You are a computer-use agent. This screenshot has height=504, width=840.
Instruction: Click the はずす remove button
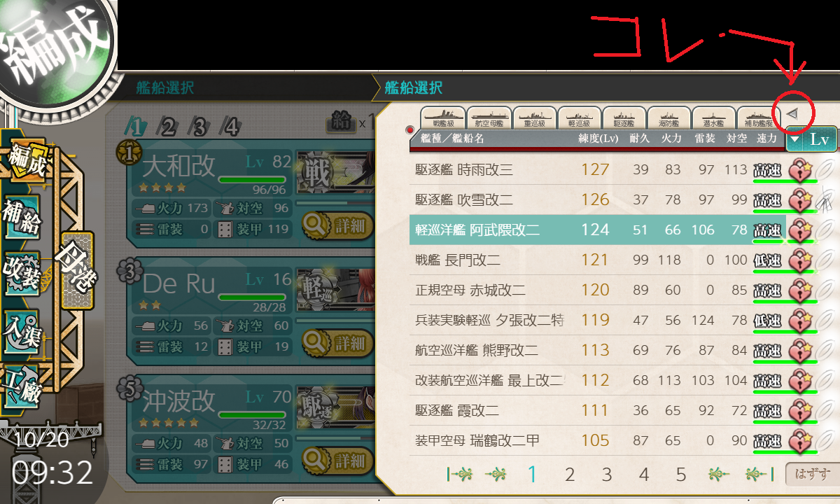[811, 474]
